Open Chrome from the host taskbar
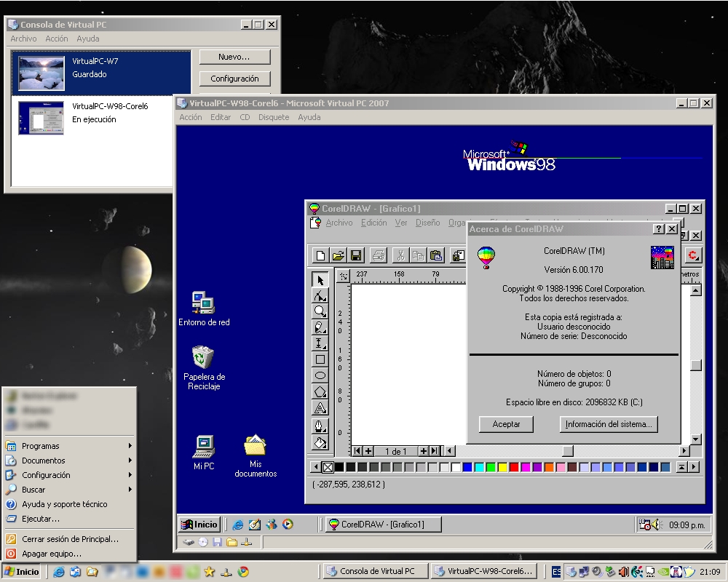 (x=243, y=571)
